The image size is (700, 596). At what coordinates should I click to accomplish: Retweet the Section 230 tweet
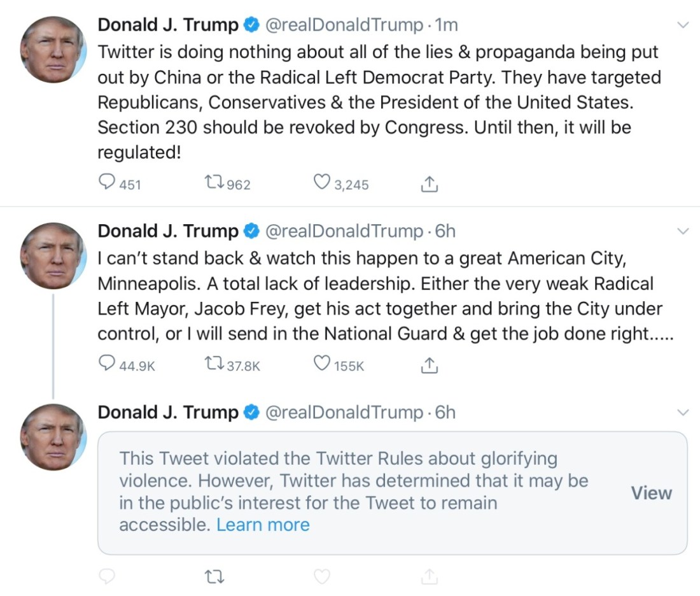(213, 183)
